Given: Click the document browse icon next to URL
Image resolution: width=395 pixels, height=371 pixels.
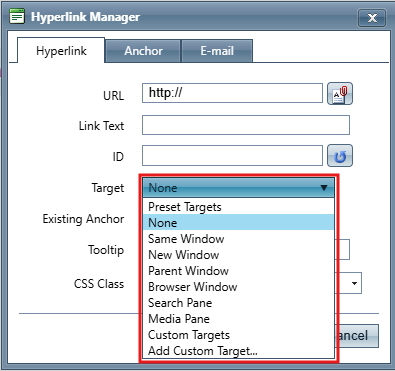Looking at the screenshot, I should (x=340, y=94).
